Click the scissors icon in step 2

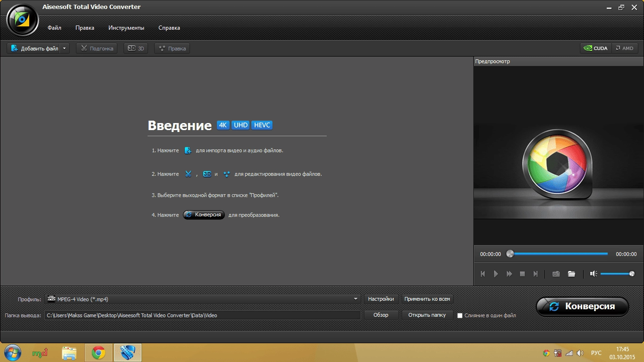pyautogui.click(x=188, y=174)
